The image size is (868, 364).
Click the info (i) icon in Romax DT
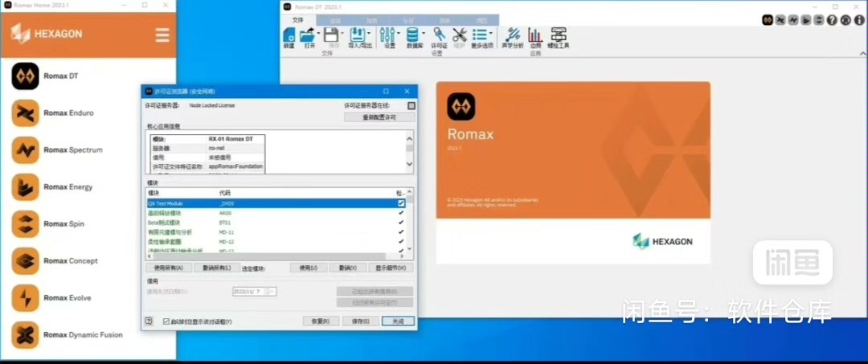click(858, 20)
